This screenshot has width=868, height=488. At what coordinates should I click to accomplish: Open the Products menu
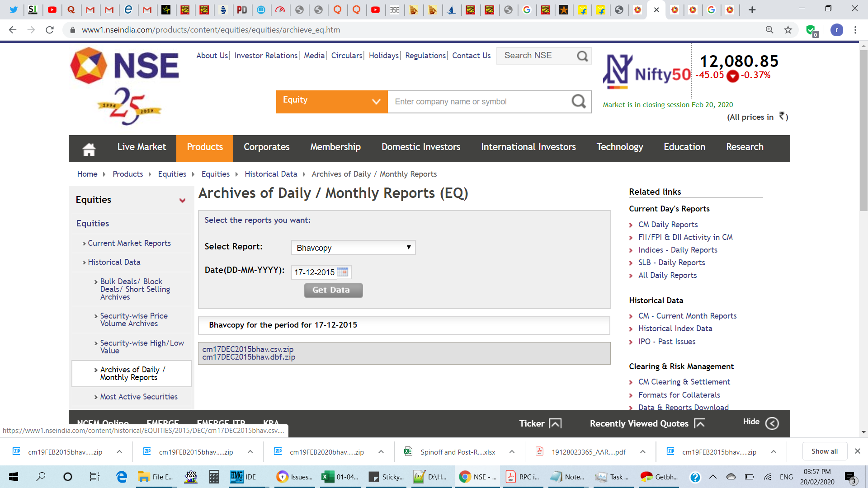[205, 147]
